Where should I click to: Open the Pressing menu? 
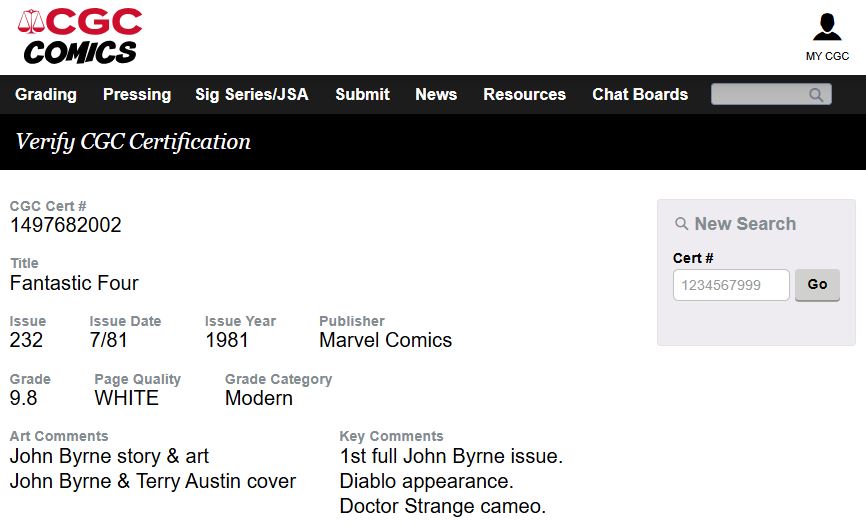click(x=137, y=94)
